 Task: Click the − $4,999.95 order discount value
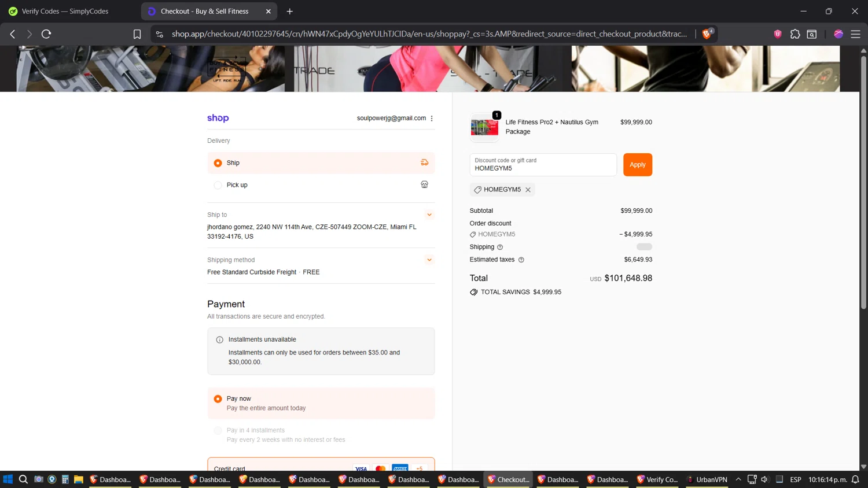[635, 234]
